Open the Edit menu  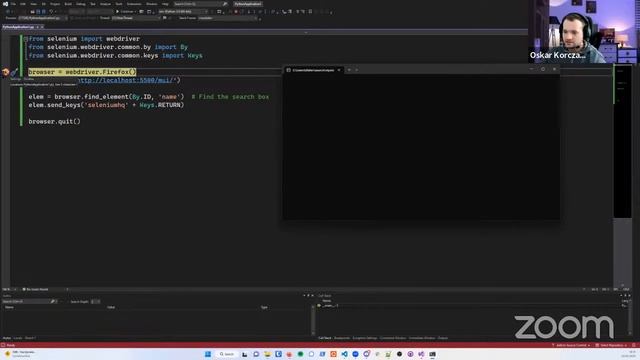pos(23,4)
